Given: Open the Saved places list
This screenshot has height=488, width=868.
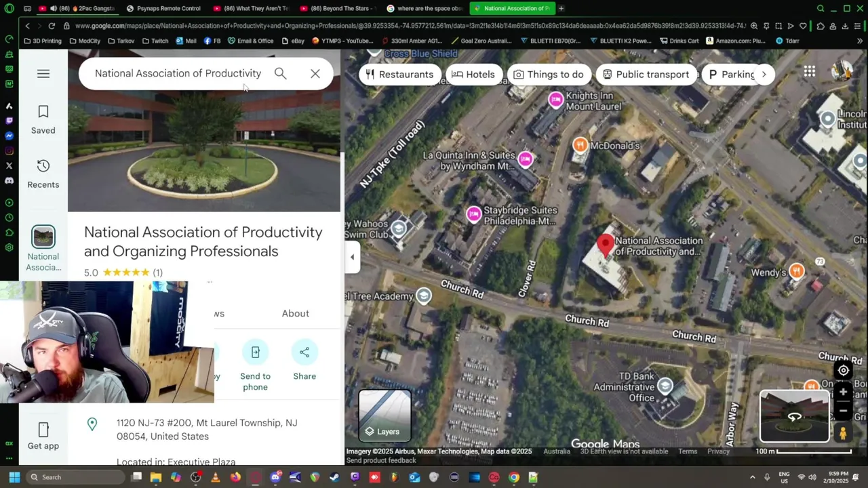Looking at the screenshot, I should click(x=43, y=119).
